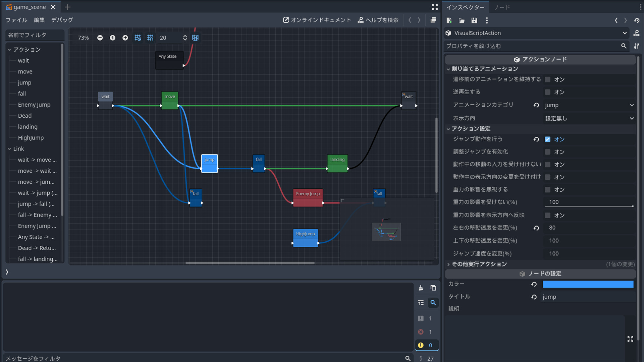Open the オンラインドキュメント link

pos(317,20)
